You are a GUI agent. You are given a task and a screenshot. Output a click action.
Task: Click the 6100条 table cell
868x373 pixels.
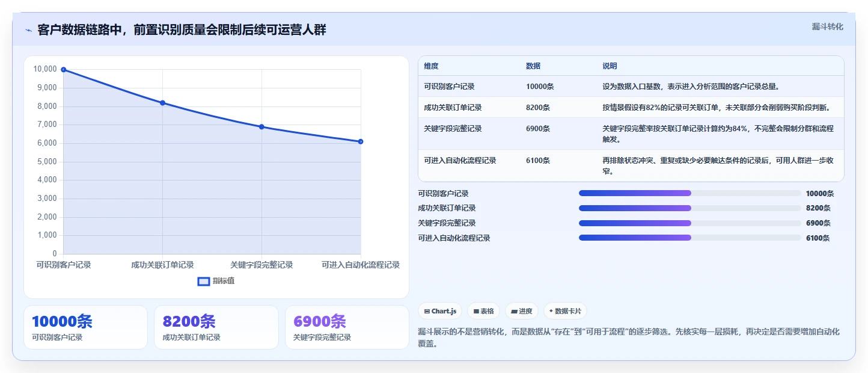pyautogui.click(x=538, y=161)
